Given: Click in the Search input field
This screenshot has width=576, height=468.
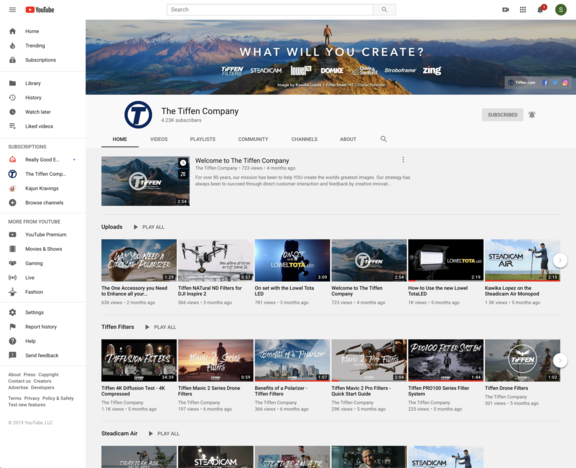Looking at the screenshot, I should [270, 10].
